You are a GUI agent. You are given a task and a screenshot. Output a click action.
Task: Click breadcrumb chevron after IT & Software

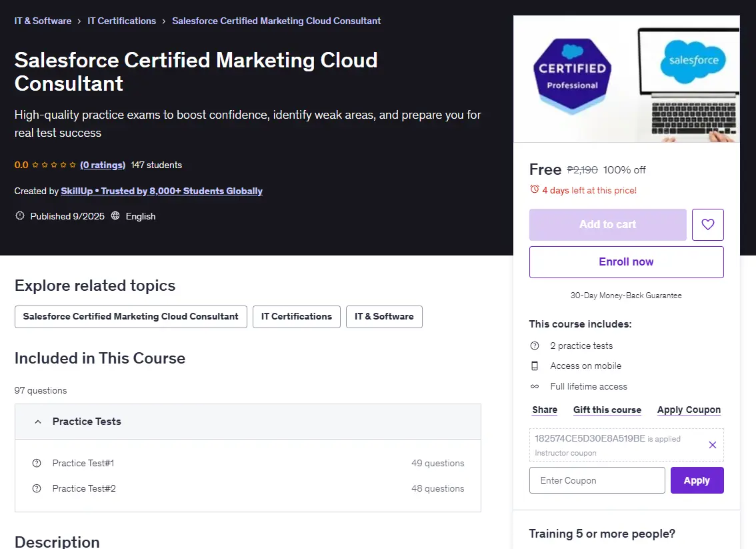pos(79,21)
